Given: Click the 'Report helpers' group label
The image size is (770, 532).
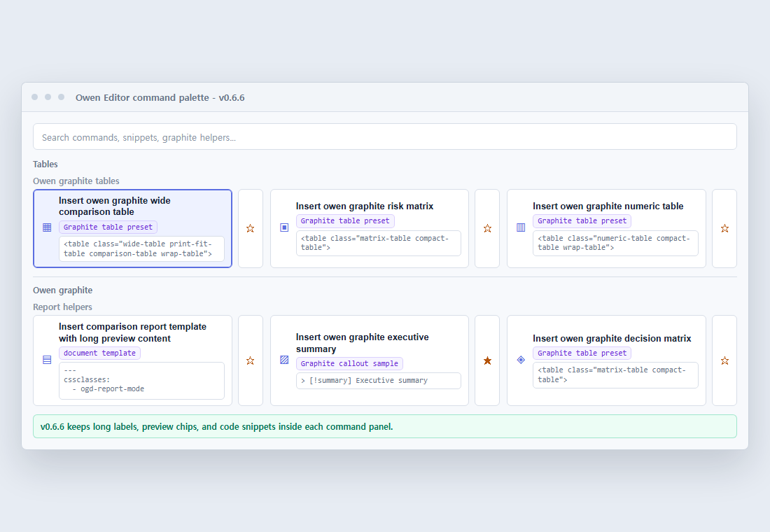Looking at the screenshot, I should (62, 307).
